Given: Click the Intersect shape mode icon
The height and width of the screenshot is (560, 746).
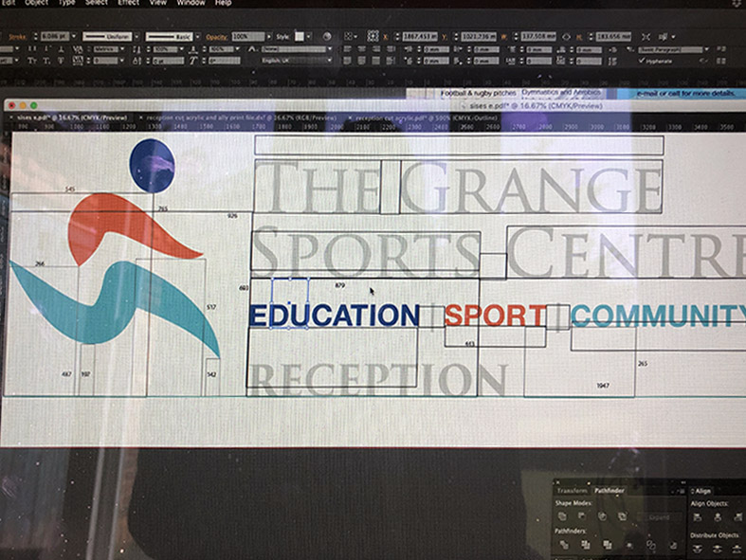Looking at the screenshot, I should click(602, 516).
